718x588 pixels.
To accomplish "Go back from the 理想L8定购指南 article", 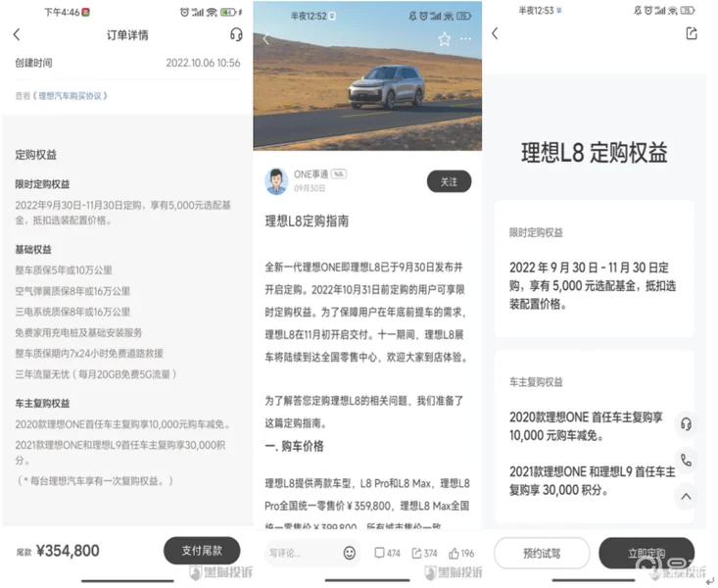I will (x=266, y=40).
